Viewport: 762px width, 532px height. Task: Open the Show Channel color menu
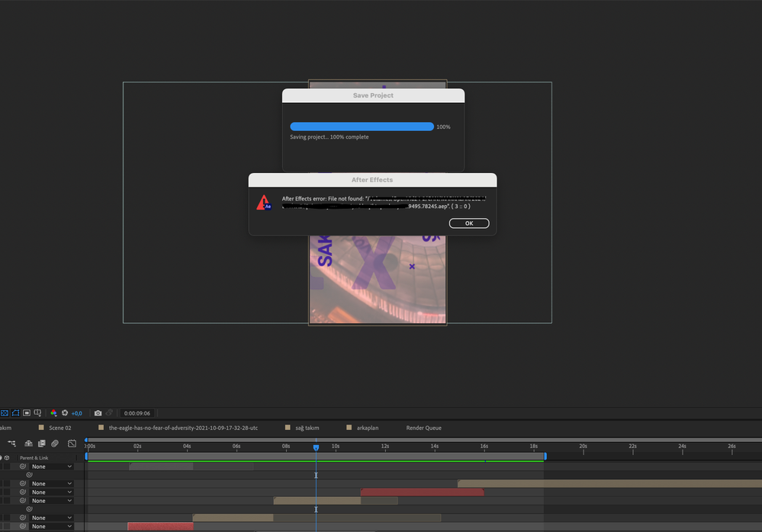pos(53,413)
